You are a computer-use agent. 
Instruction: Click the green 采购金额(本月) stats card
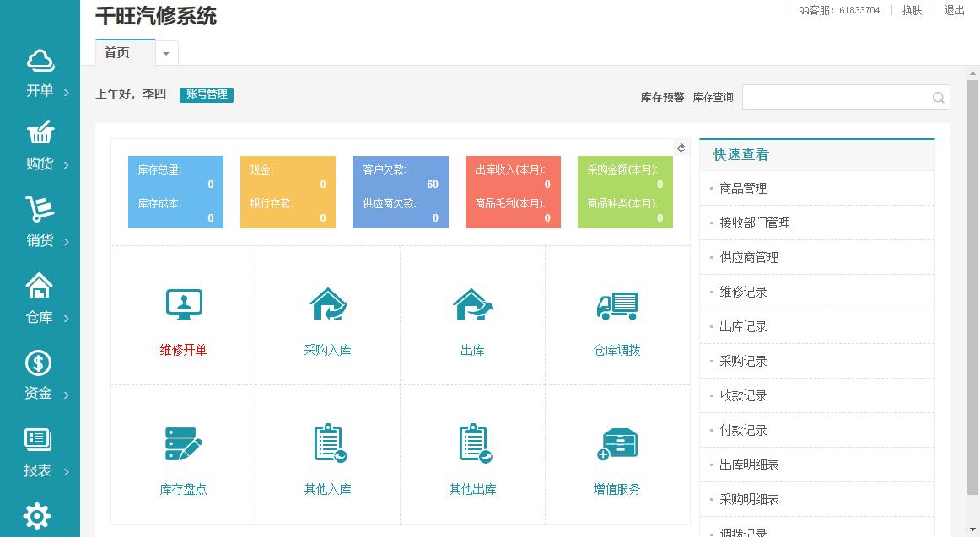(x=625, y=192)
